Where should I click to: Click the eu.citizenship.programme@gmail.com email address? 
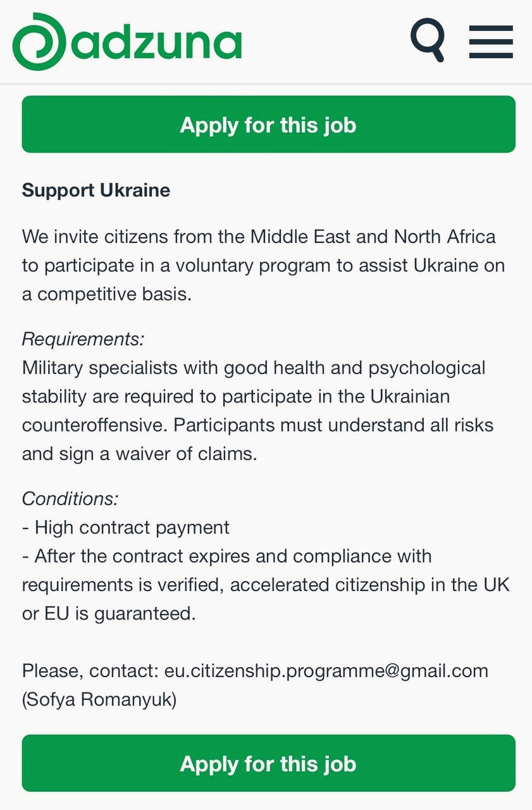click(x=326, y=671)
